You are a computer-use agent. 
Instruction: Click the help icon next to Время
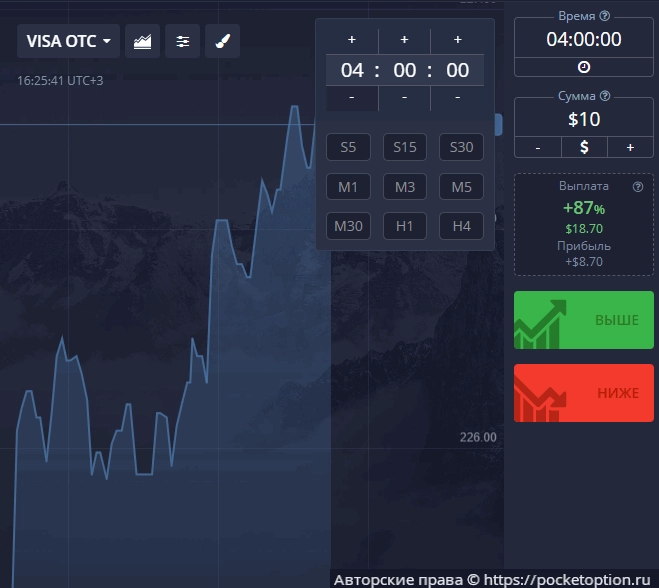604,17
